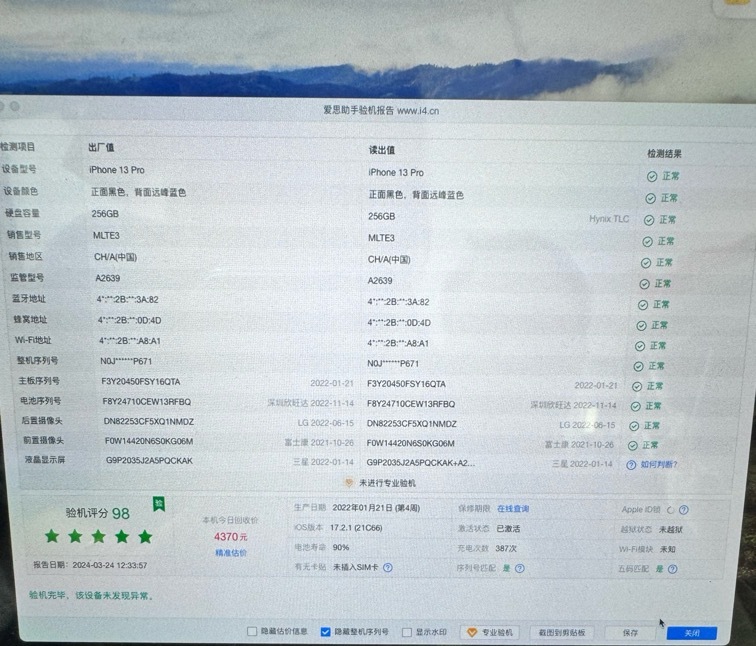The image size is (756, 646).
Task: Click the 出厂值 column header
Action: coord(101,148)
